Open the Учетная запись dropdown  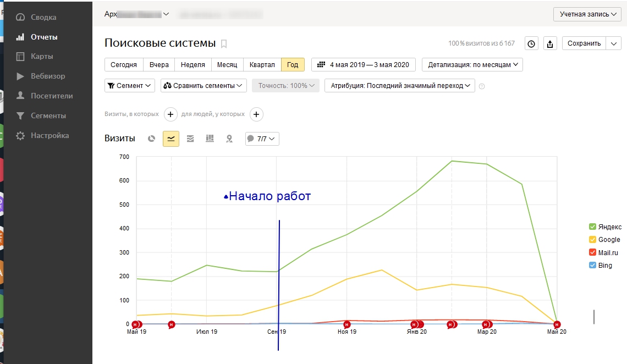coord(587,14)
